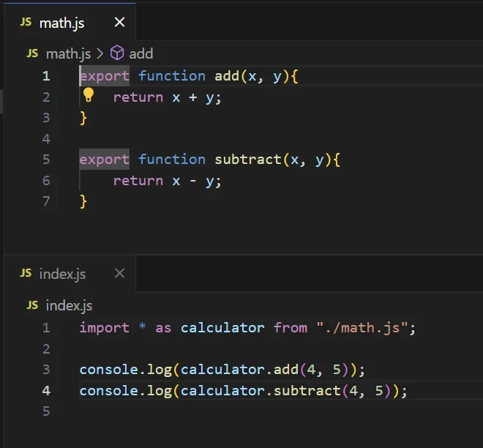This screenshot has height=448, width=483.
Task: Click 'return x - y;' statement
Action: (x=168, y=181)
